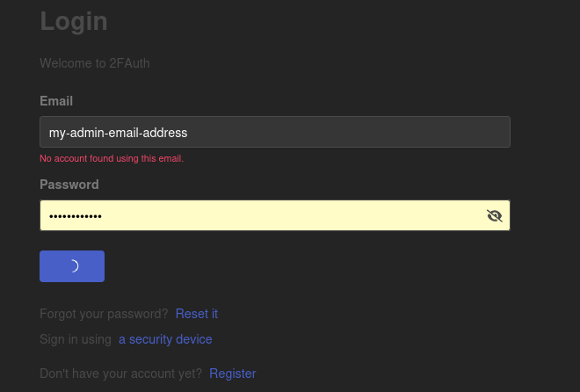Click the loading spinner in the blue button
Image resolution: width=580 pixels, height=392 pixels.
[x=74, y=266]
